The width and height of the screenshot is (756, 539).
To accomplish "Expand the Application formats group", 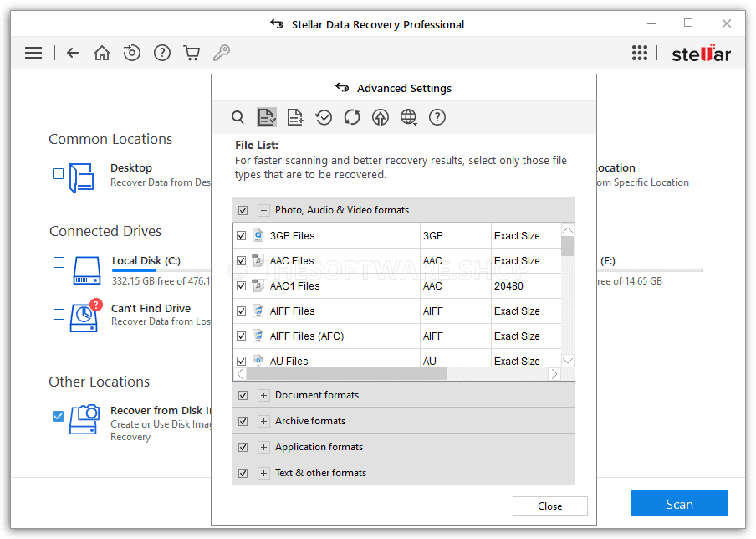I will click(x=263, y=447).
